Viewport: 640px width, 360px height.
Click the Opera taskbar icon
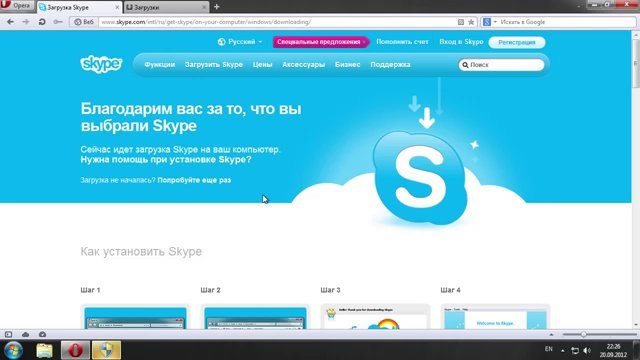pos(75,350)
